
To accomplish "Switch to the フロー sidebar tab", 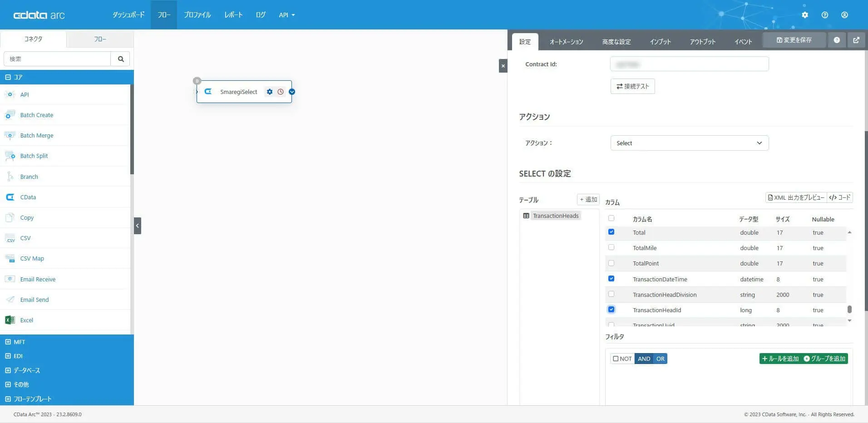I will click(100, 39).
